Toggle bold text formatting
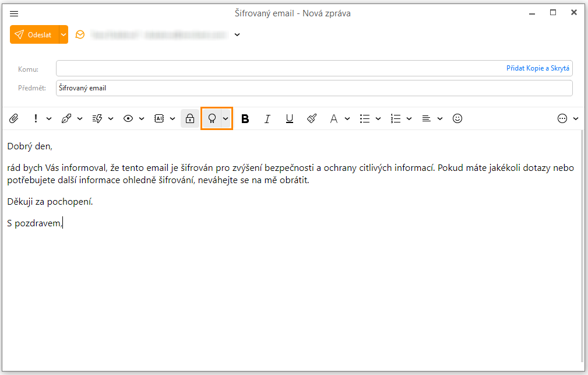The width and height of the screenshot is (588, 375). click(245, 118)
